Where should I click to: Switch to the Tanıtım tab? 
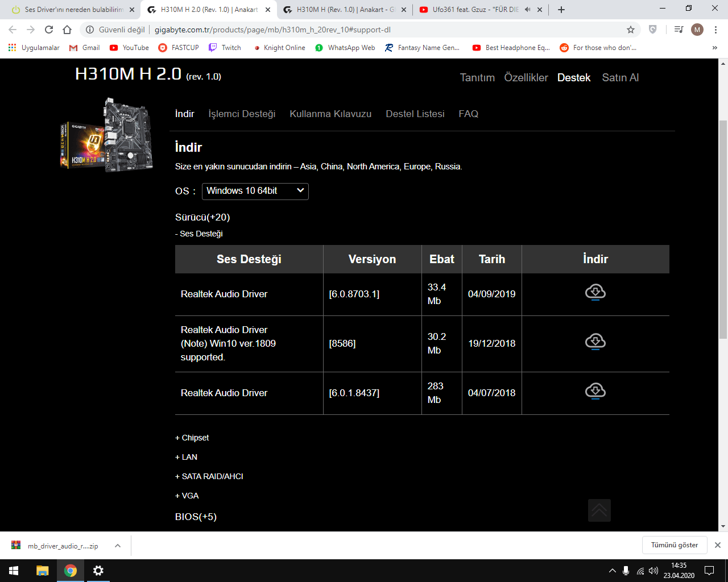tap(477, 78)
